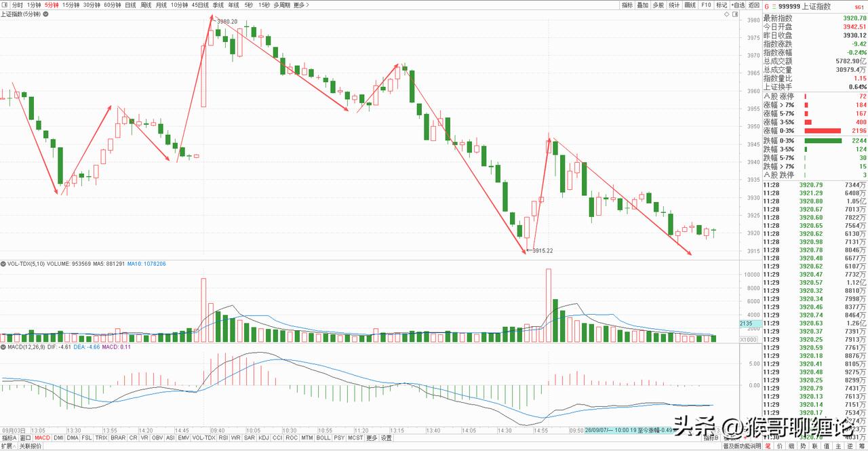Select the RSI indicator tab
The image size is (868, 451).
tap(223, 437)
